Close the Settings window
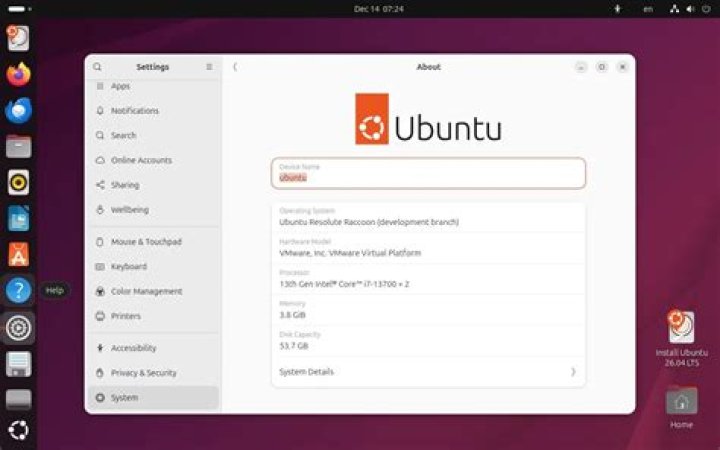This screenshot has height=450, width=720. 623,68
